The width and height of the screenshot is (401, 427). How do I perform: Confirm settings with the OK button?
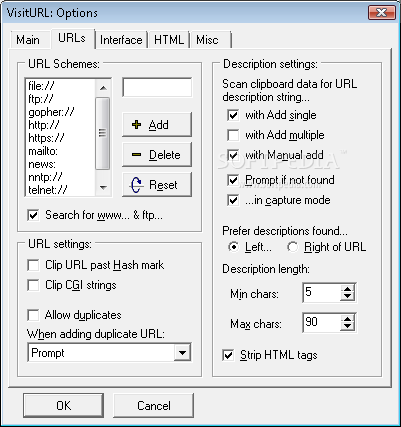click(63, 406)
